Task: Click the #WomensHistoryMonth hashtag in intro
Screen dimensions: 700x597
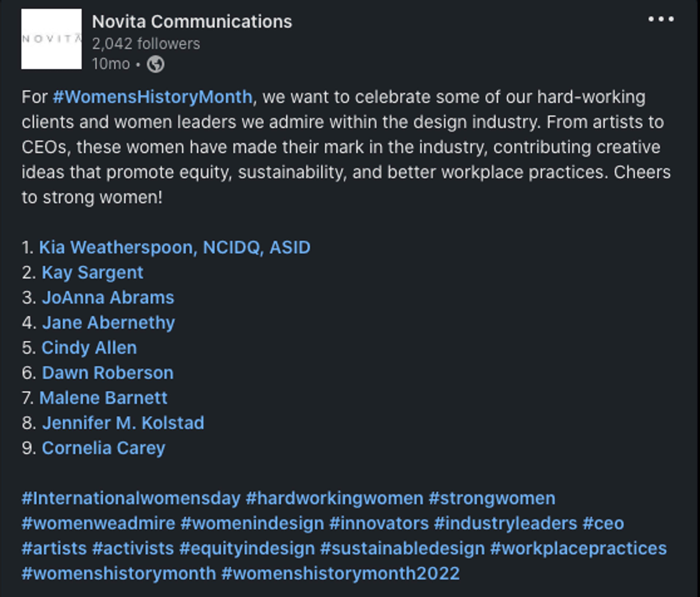Action: coord(153,97)
